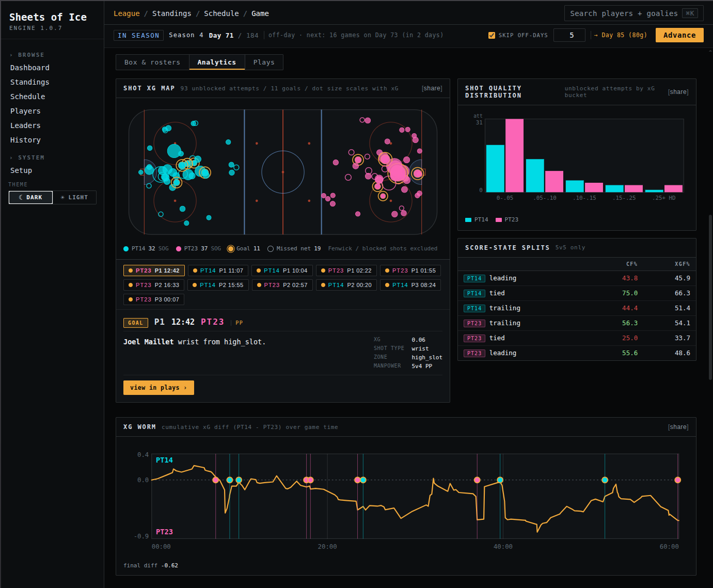Open the Players page
Viewport: 713px width, 588px height.
point(25,111)
